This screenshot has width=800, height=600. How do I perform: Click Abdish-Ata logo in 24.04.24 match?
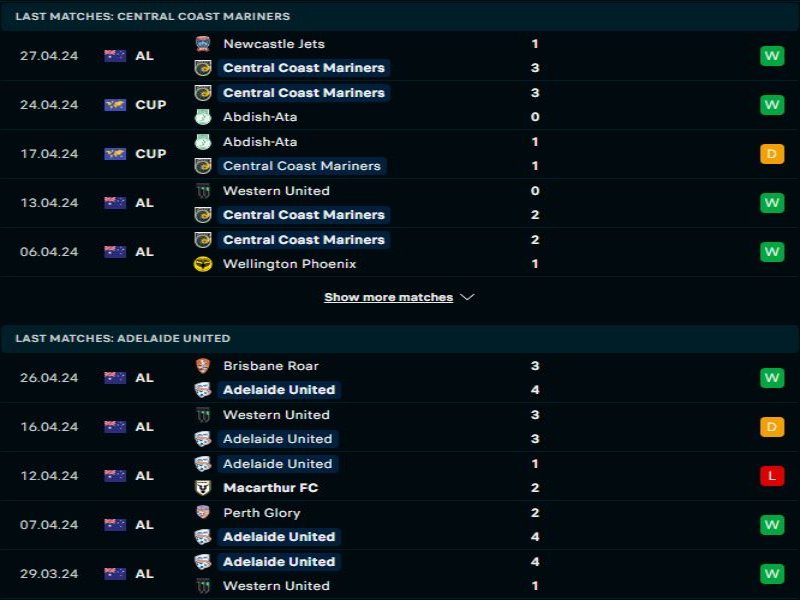click(x=203, y=117)
